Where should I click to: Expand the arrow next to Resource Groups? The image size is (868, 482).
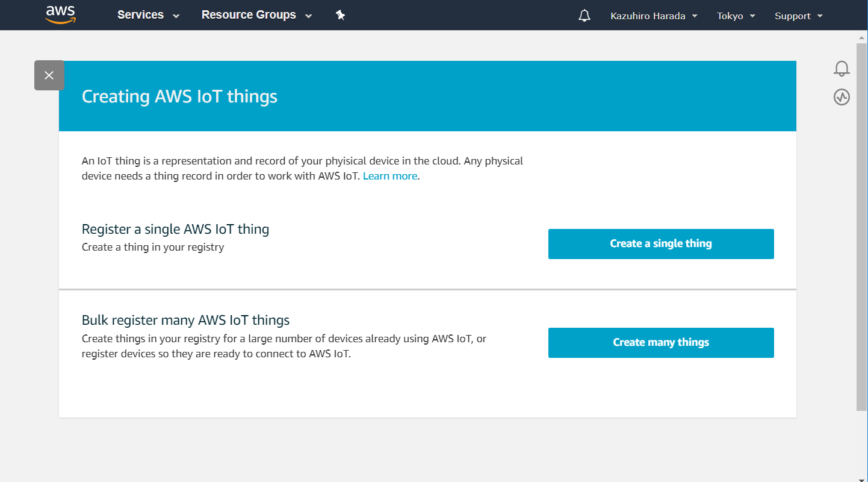tap(309, 16)
